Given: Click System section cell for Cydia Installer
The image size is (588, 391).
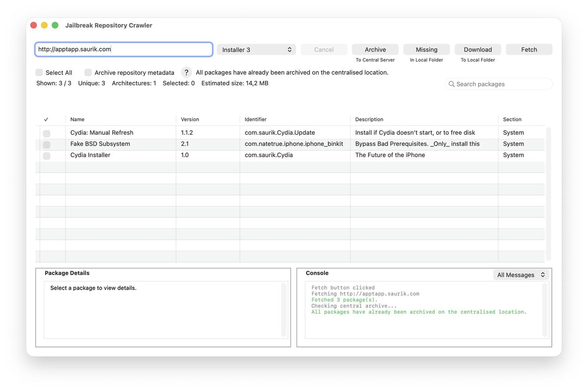Looking at the screenshot, I should (x=514, y=155).
